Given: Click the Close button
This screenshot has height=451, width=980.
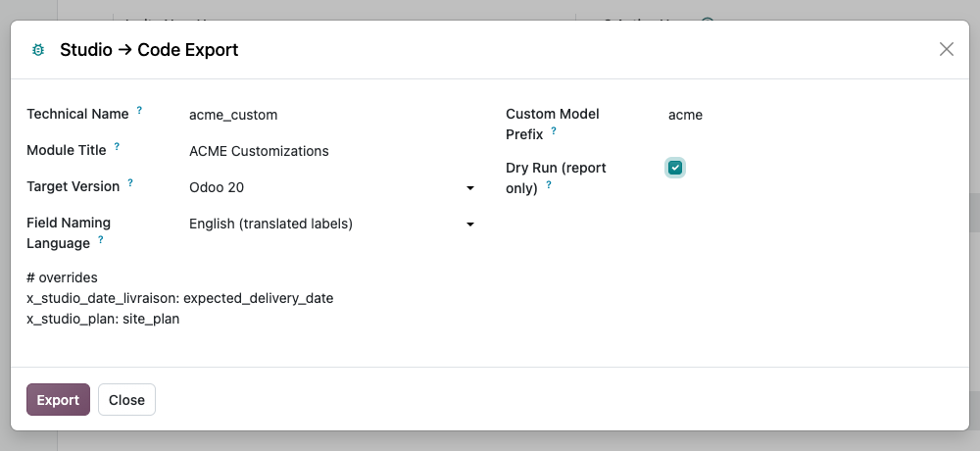Looking at the screenshot, I should click(126, 400).
